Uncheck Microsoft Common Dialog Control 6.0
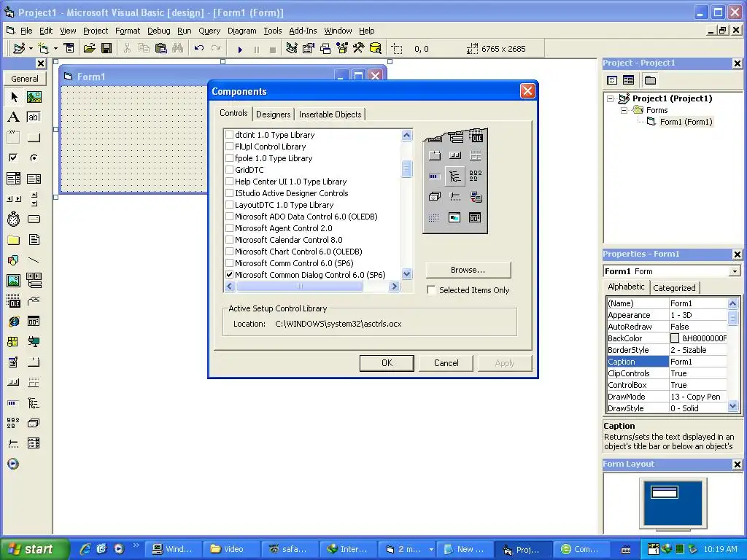Image resolution: width=747 pixels, height=560 pixels. 230,275
